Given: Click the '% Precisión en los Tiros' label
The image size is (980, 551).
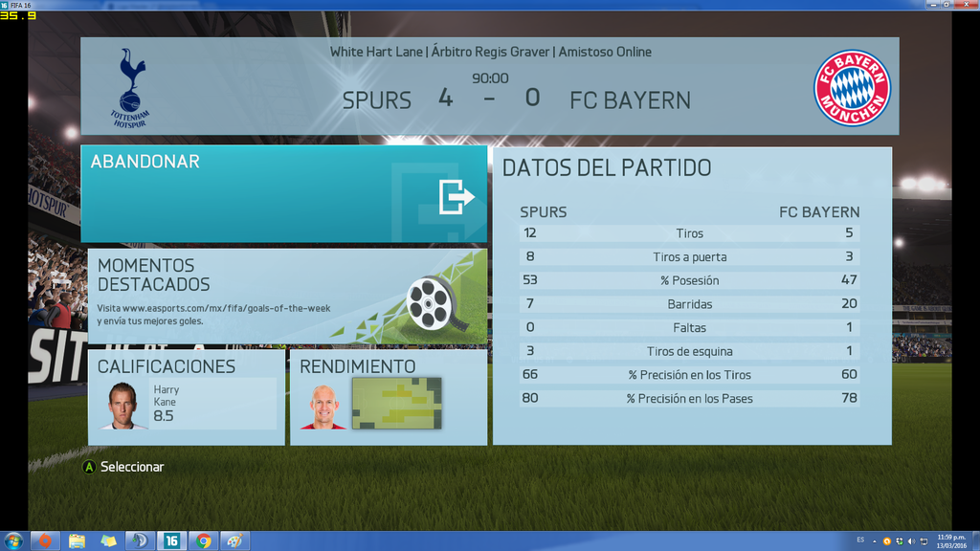Looking at the screenshot, I should pos(689,375).
